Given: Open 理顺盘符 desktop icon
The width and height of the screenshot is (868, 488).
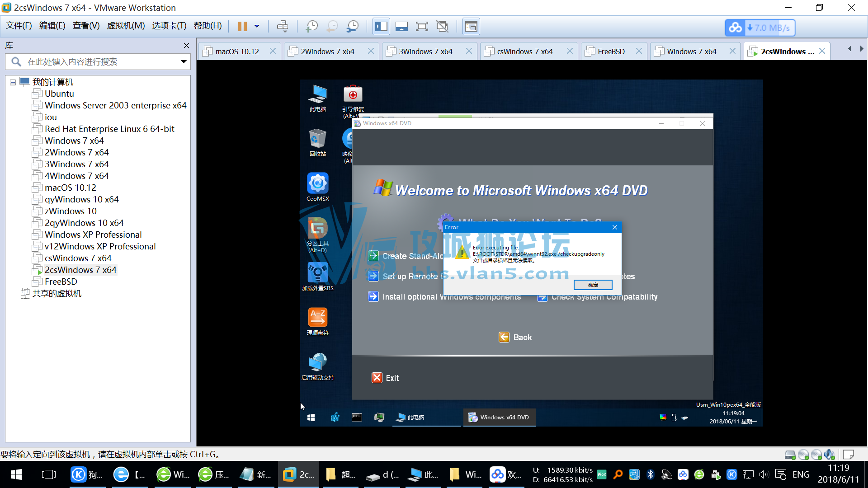Looking at the screenshot, I should click(318, 321).
